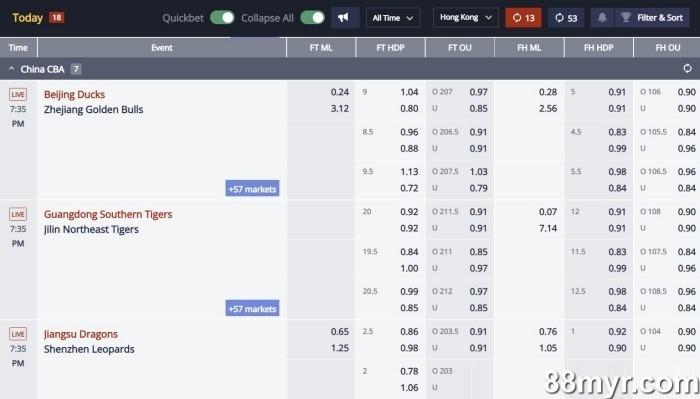This screenshot has height=399, width=700.
Task: Select FT HDP 9.5 odds 1.13
Action: pos(409,172)
